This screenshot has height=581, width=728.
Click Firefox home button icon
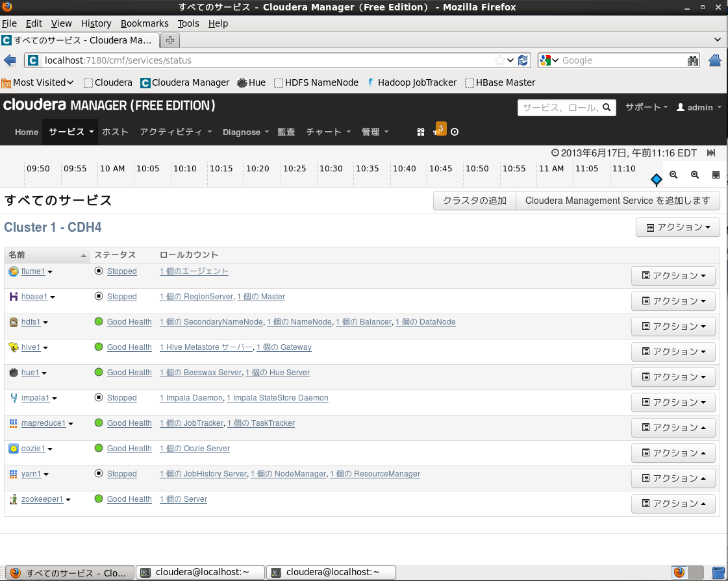tap(715, 60)
